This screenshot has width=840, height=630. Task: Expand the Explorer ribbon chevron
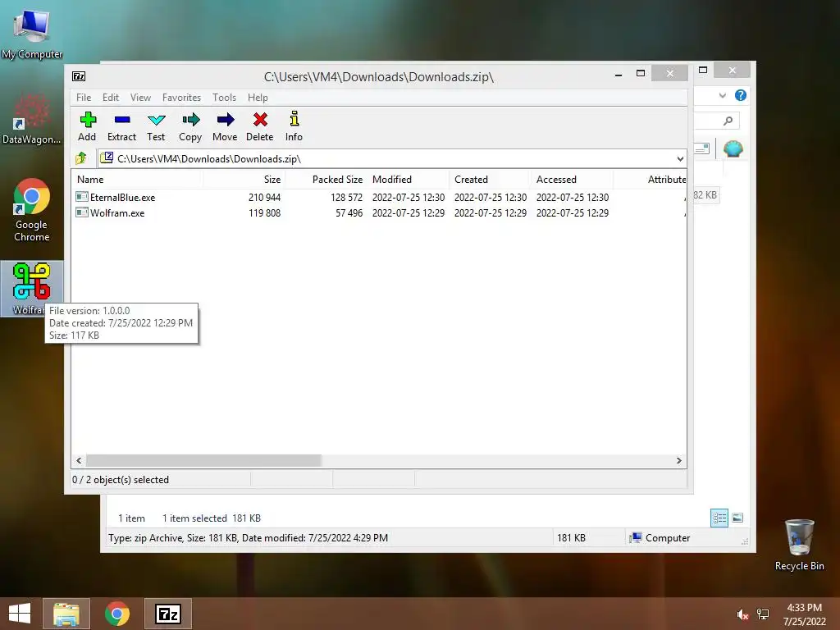pyautogui.click(x=722, y=95)
